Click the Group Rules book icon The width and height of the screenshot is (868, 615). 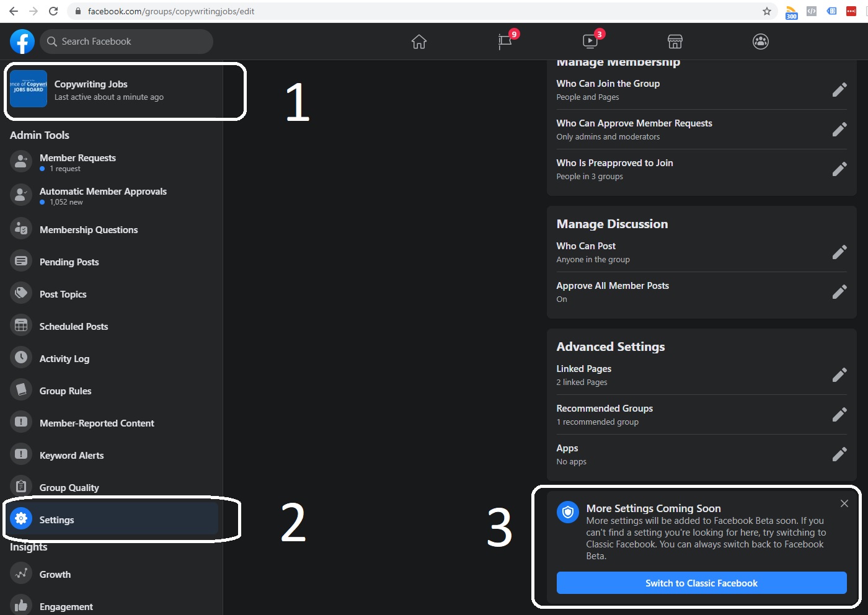(21, 389)
